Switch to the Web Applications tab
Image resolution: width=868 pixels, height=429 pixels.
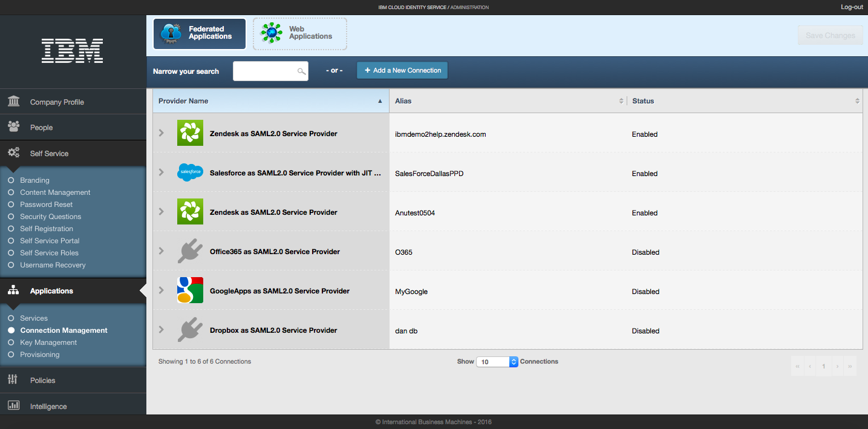tap(300, 33)
